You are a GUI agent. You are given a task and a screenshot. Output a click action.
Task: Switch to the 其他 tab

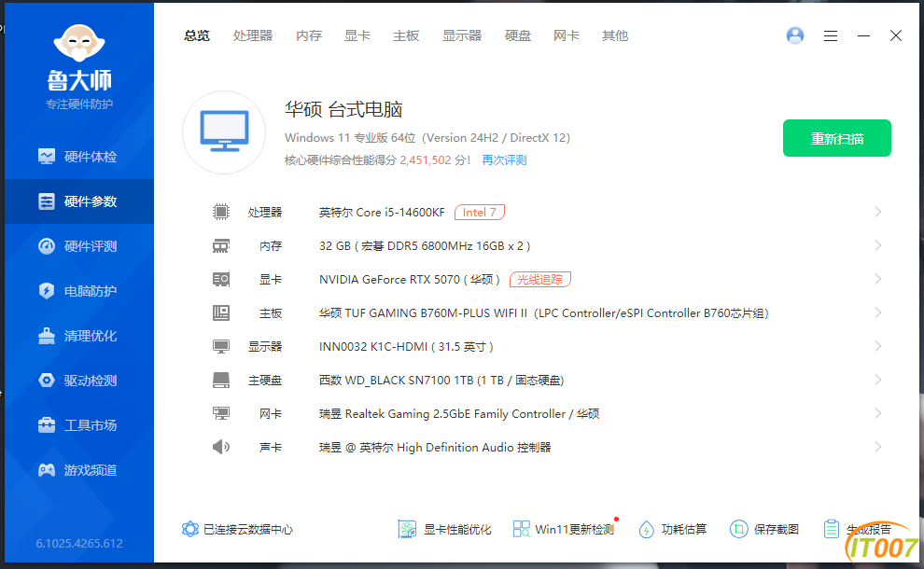615,36
